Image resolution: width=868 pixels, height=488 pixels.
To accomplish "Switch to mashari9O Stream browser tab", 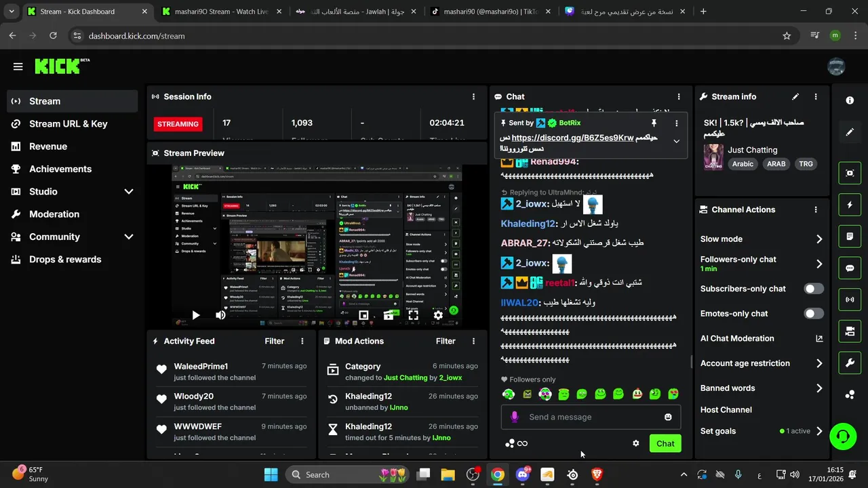I will pyautogui.click(x=222, y=12).
